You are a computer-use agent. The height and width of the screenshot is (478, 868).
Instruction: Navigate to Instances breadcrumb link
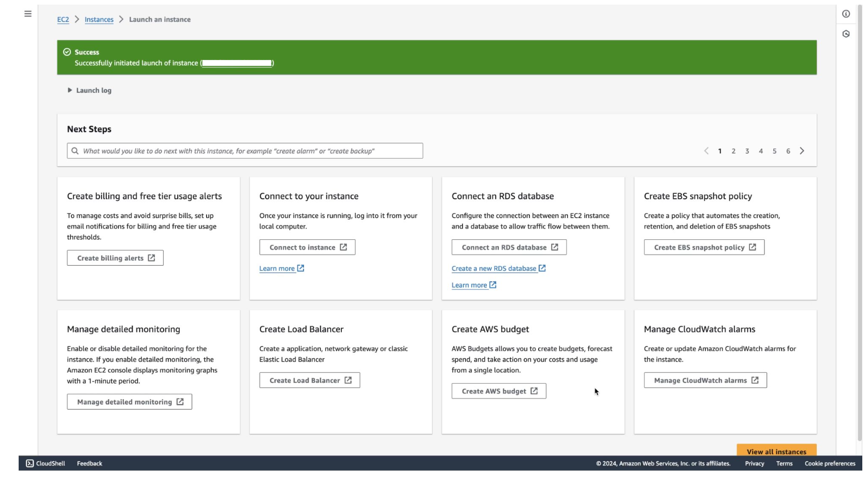click(99, 20)
